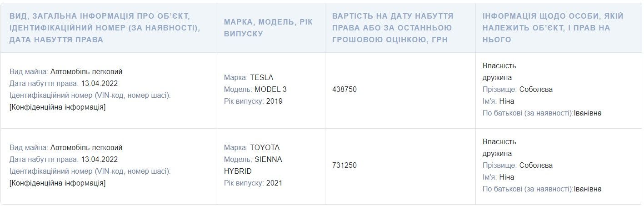Click the year of manufacture 2021
Screen dimensions: 644x206
tap(275, 183)
